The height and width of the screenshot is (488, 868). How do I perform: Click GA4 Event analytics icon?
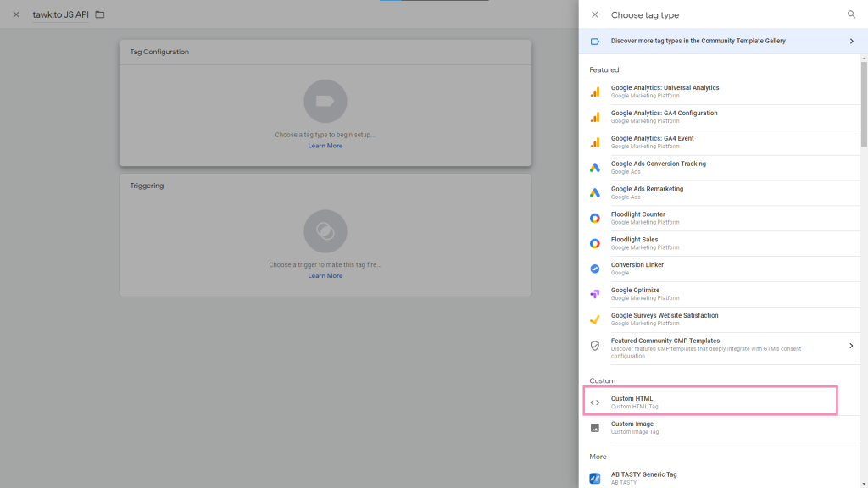(x=594, y=142)
